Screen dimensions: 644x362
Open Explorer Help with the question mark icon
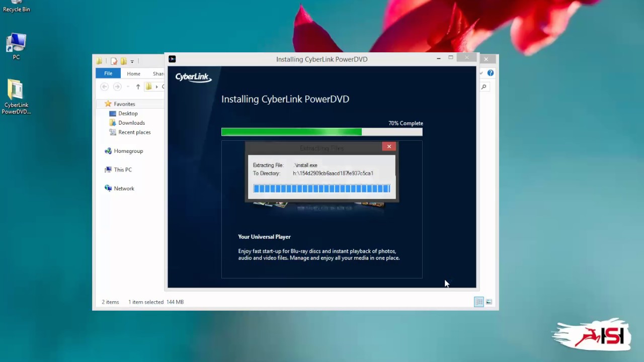coord(491,73)
